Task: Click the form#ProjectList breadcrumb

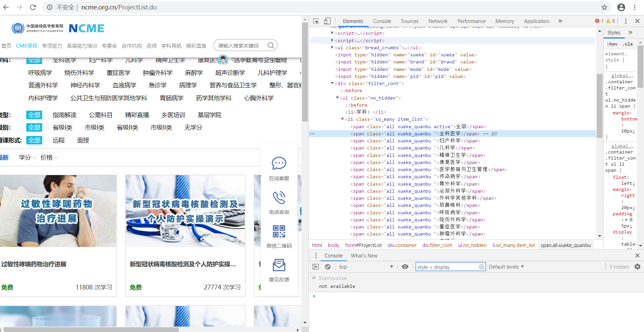Action: (x=363, y=245)
